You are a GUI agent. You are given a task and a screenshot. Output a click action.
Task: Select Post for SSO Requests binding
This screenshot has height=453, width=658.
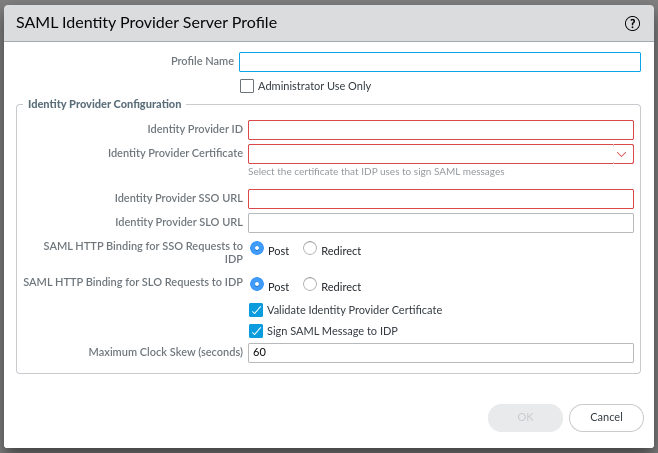pyautogui.click(x=257, y=248)
